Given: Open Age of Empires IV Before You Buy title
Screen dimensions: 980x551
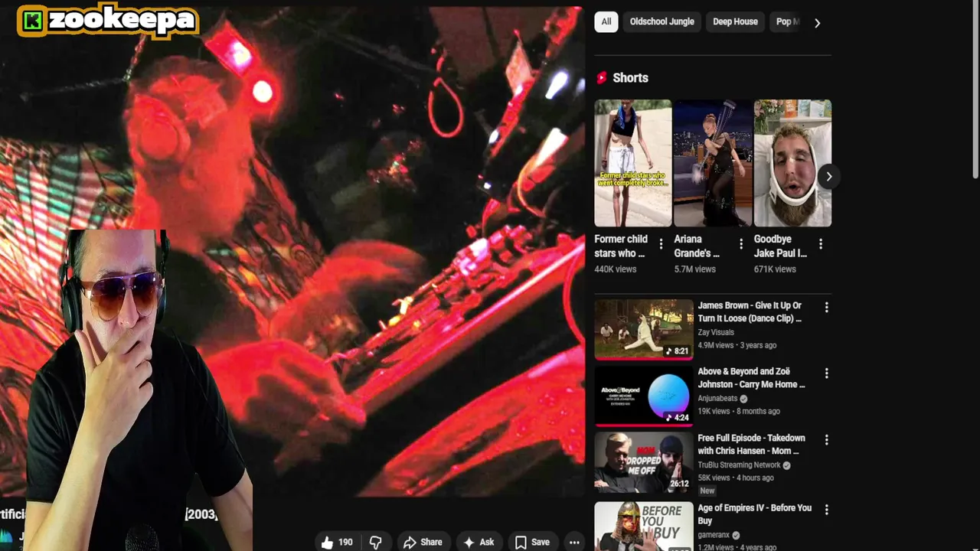Looking at the screenshot, I should [x=755, y=514].
